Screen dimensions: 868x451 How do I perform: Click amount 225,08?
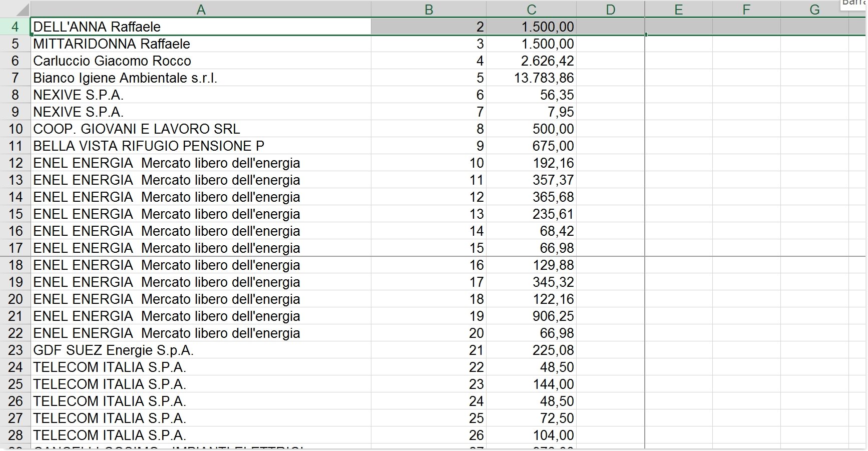pyautogui.click(x=531, y=350)
